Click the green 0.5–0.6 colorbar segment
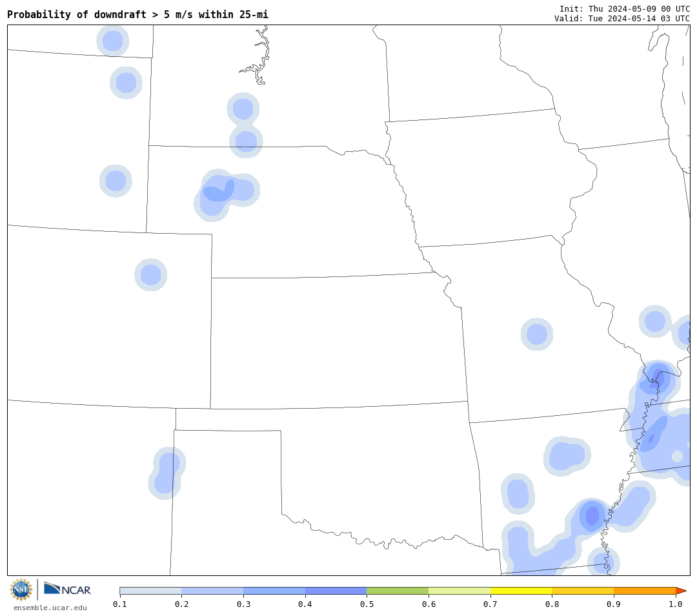The height and width of the screenshot is (616, 697). [x=398, y=591]
